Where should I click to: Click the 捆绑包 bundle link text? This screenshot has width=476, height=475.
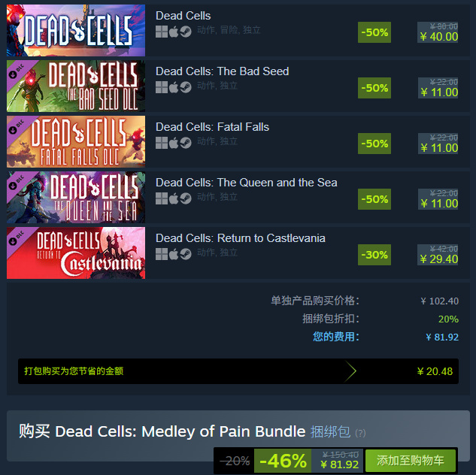[330, 431]
